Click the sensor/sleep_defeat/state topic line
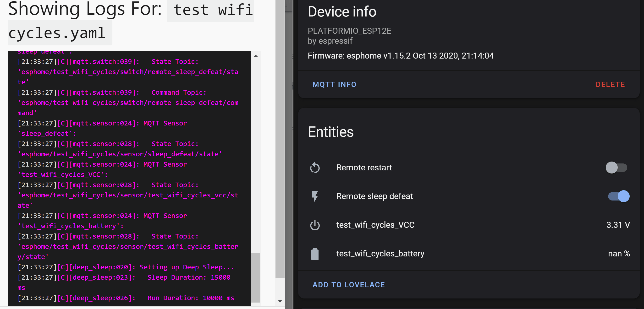The width and height of the screenshot is (644, 309). pos(120,154)
